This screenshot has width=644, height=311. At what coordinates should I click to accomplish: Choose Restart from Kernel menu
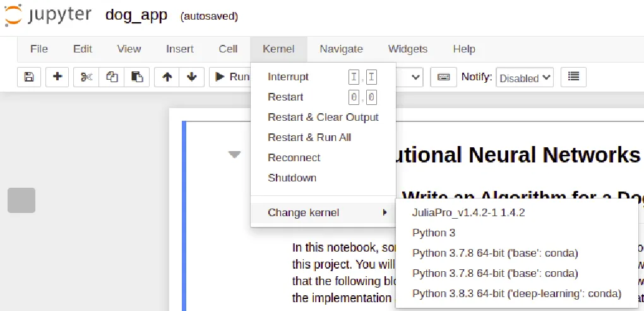click(x=323, y=97)
